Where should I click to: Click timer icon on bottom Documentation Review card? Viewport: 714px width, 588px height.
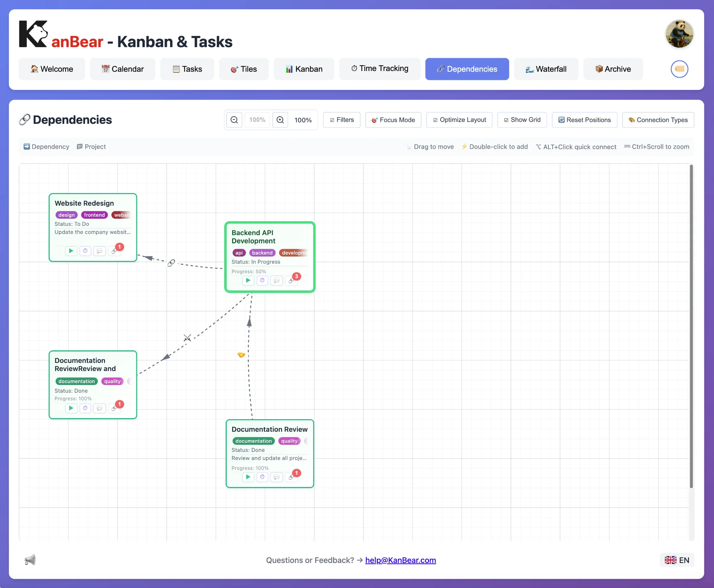click(262, 477)
